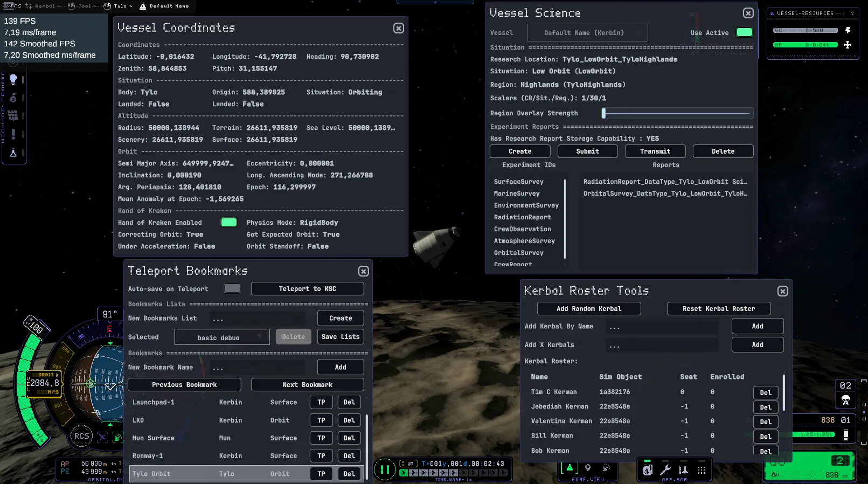The height and width of the screenshot is (484, 868).
Task: Click the Experiment IDs list scrollbar
Action: click(x=565, y=218)
